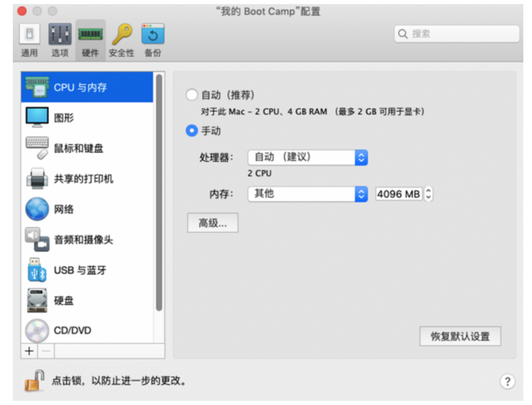The height and width of the screenshot is (405, 532).
Task: Click the 图形 monitor icon in sidebar
Action: 37,117
